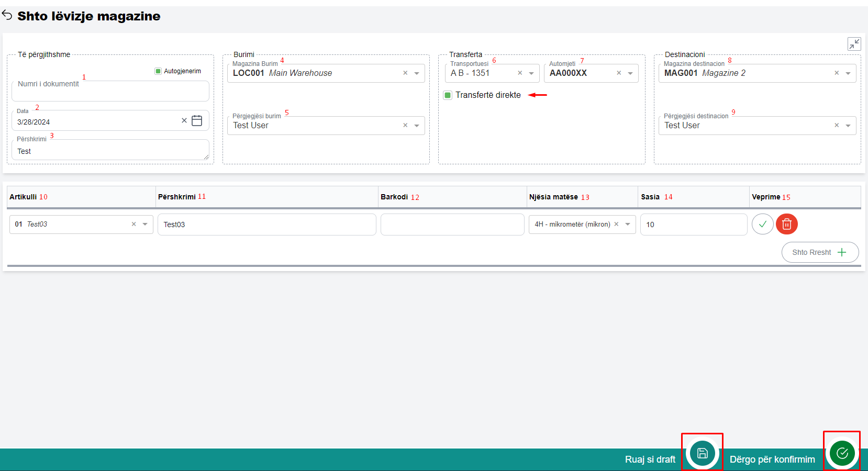Click the send for confirmation check icon

click(x=842, y=453)
